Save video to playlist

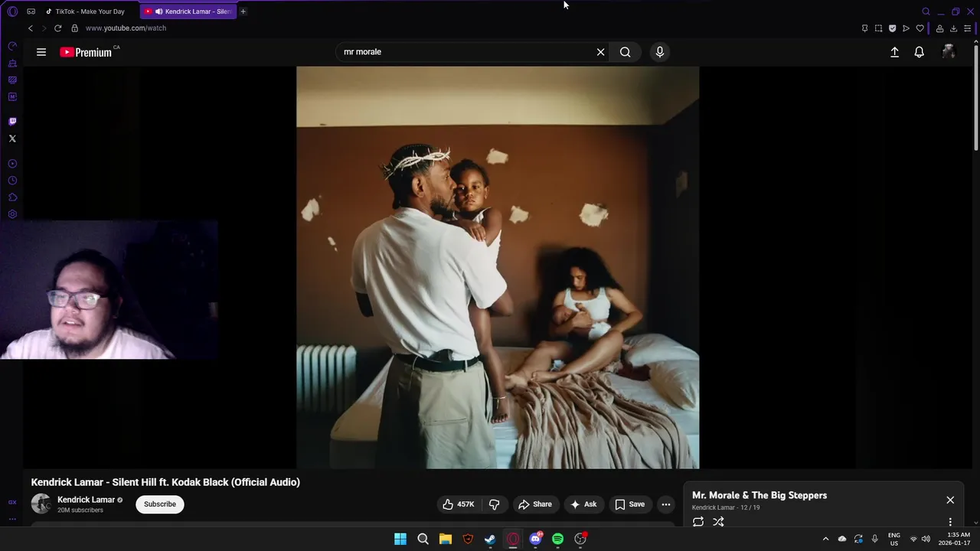pyautogui.click(x=630, y=504)
